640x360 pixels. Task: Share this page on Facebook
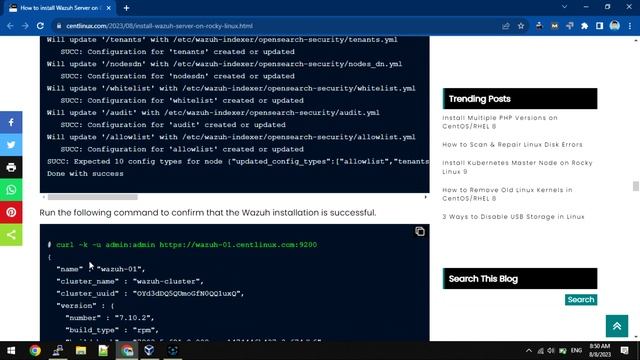pyautogui.click(x=11, y=122)
